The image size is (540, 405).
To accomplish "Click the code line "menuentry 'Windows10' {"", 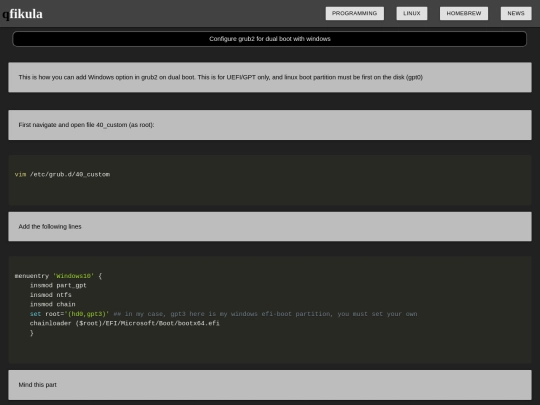I will tap(58, 276).
